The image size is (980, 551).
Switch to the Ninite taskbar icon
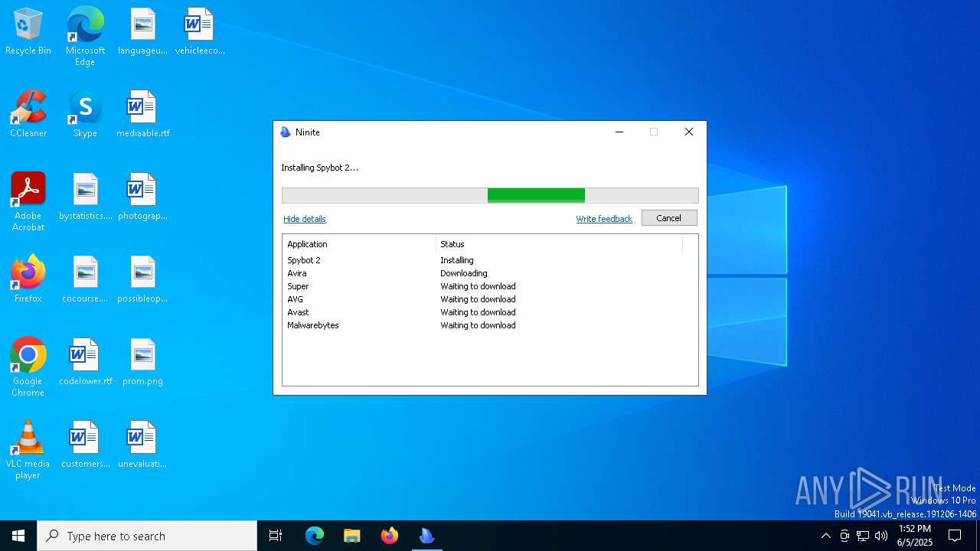click(x=427, y=536)
